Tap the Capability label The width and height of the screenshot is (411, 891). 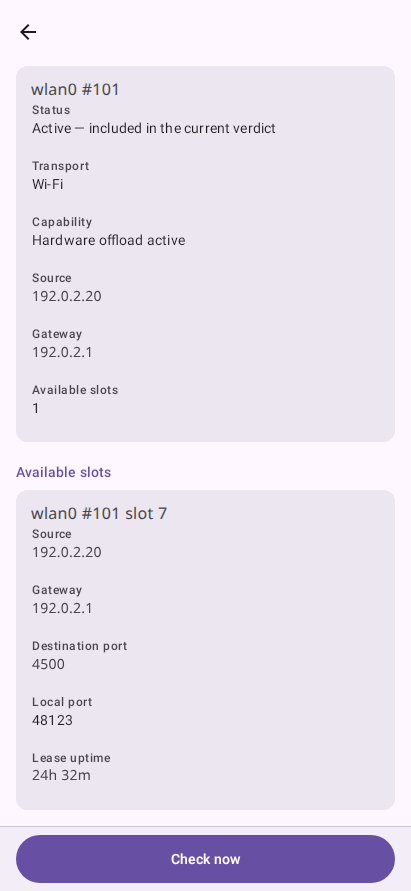point(62,222)
